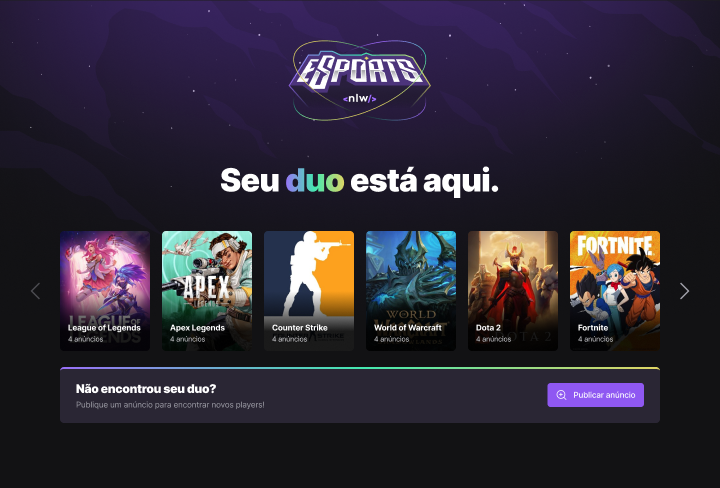This screenshot has height=488, width=720.
Task: Click the Seu duo está aqui headline
Action: (360, 181)
